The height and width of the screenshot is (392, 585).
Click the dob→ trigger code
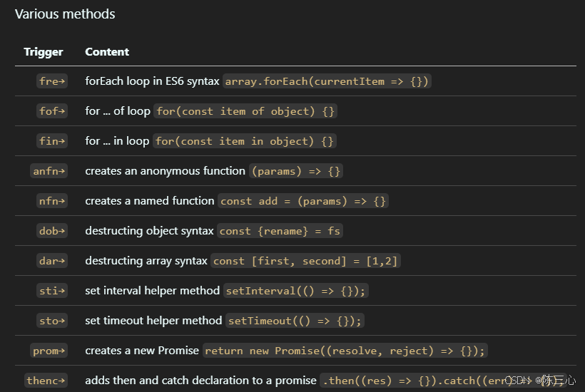(x=52, y=231)
